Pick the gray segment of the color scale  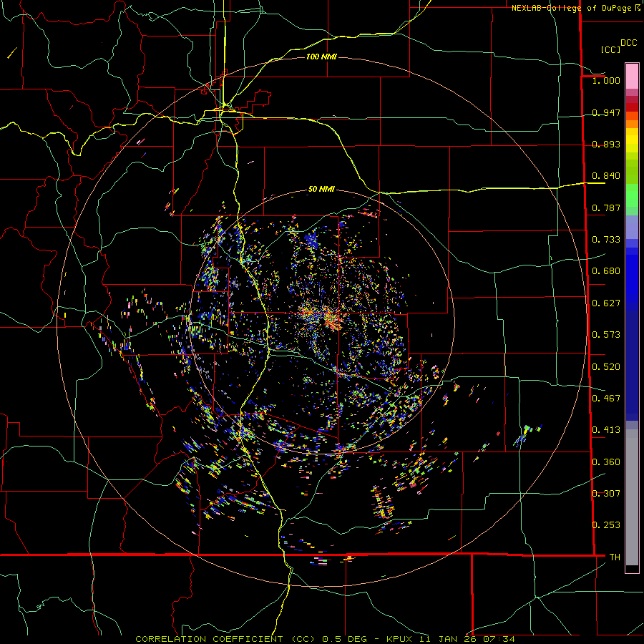[632, 497]
